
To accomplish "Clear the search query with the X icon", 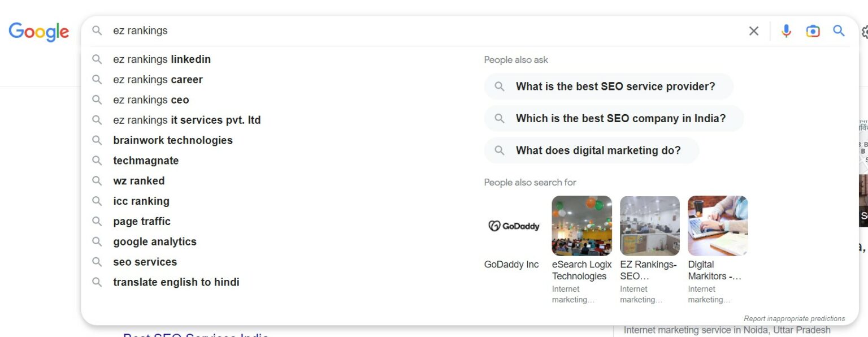I will [754, 31].
